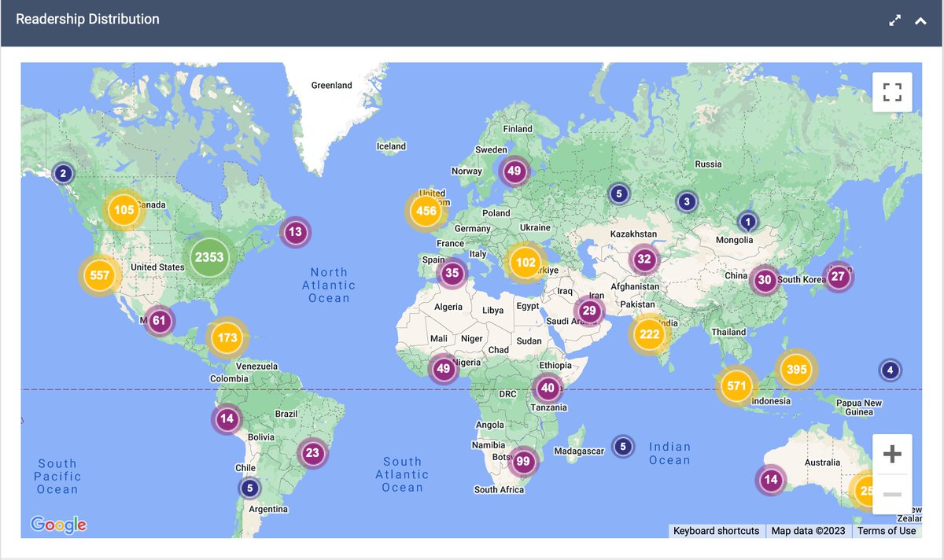
Task: Click the Readership Distribution panel title
Action: tap(87, 19)
